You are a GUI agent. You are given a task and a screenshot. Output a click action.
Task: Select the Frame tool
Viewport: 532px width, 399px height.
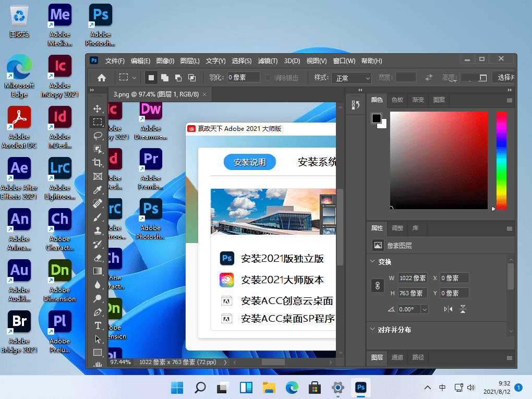98,176
